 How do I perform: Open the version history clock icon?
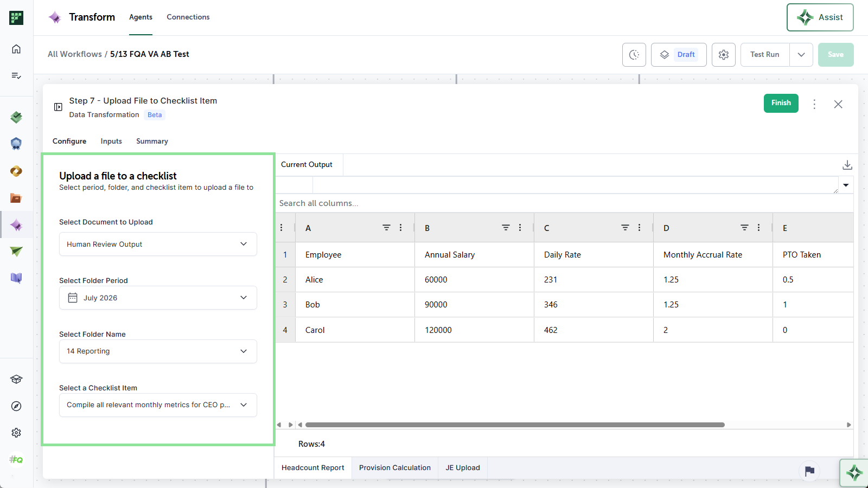click(x=634, y=55)
